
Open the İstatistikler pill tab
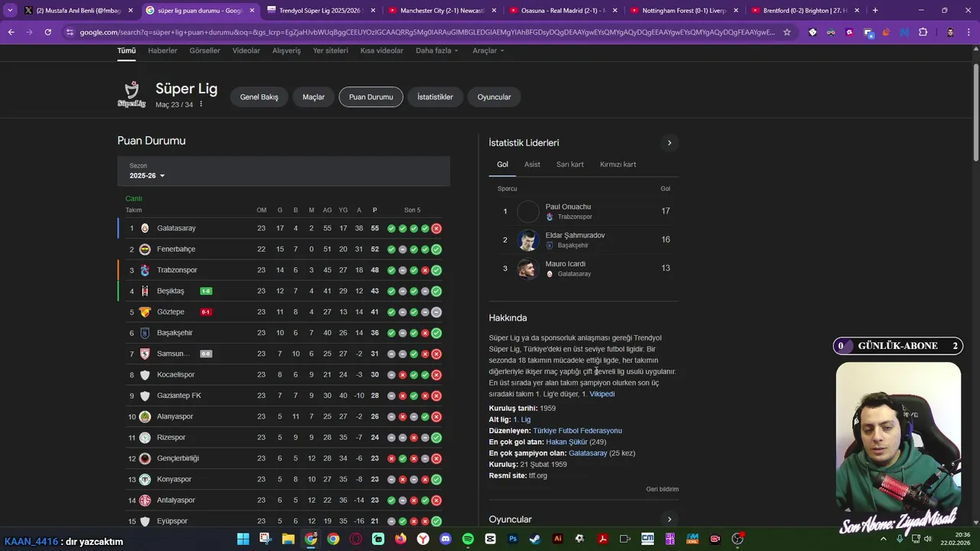point(435,97)
